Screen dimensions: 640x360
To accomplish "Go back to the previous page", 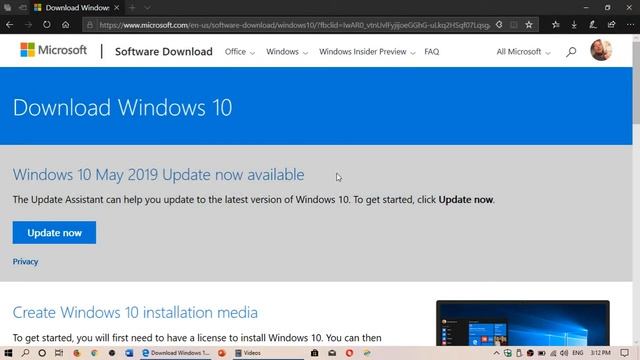I will point(9,25).
